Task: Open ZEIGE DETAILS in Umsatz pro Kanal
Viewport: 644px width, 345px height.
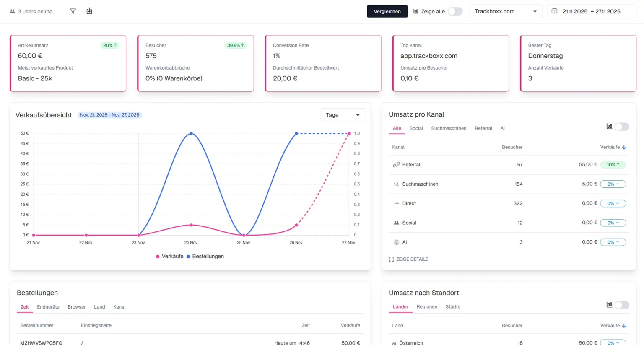Action: pos(409,259)
